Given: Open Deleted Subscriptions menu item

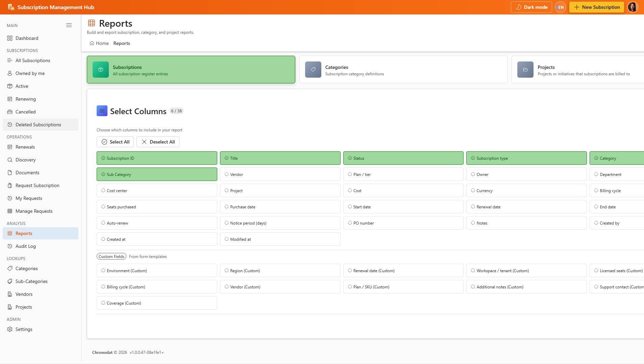Looking at the screenshot, I should (41, 125).
